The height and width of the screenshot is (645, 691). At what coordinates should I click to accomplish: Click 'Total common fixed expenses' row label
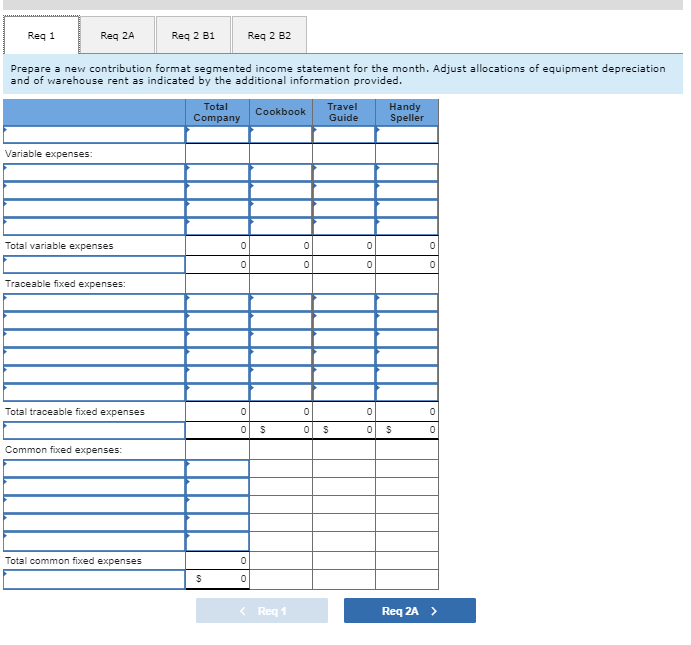click(x=74, y=561)
